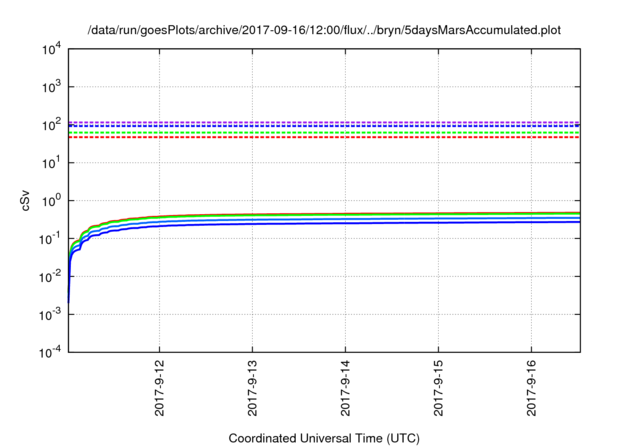The image size is (640, 448).
Task: Click the 10^-4 y-axis tick label
Action: pyautogui.click(x=51, y=352)
